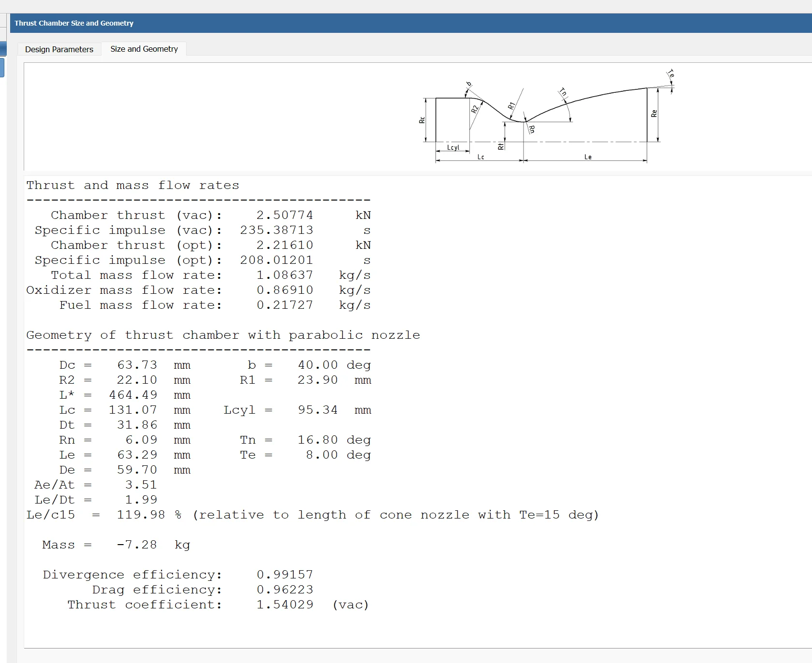Click the Te angle label in diagram
The image size is (812, 663).
click(x=671, y=74)
